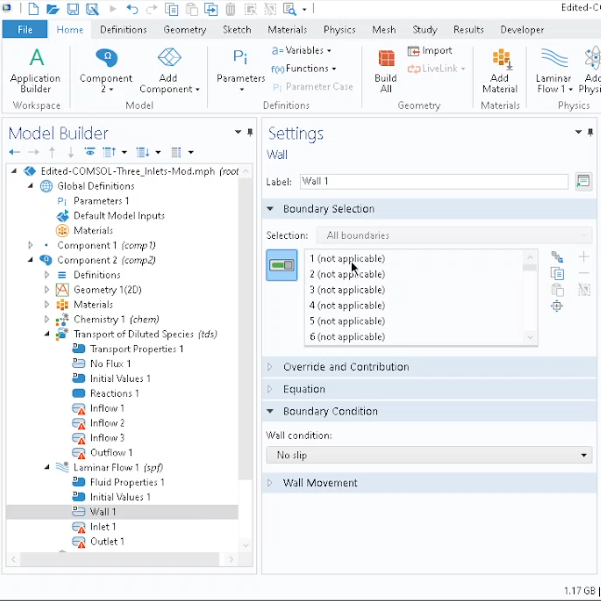Select Parameters 1 under Global Definitions
This screenshot has width=601, height=601.
(x=101, y=200)
